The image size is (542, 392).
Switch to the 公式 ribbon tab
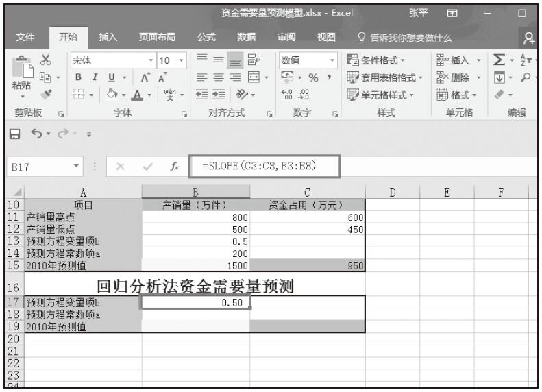[x=207, y=38]
